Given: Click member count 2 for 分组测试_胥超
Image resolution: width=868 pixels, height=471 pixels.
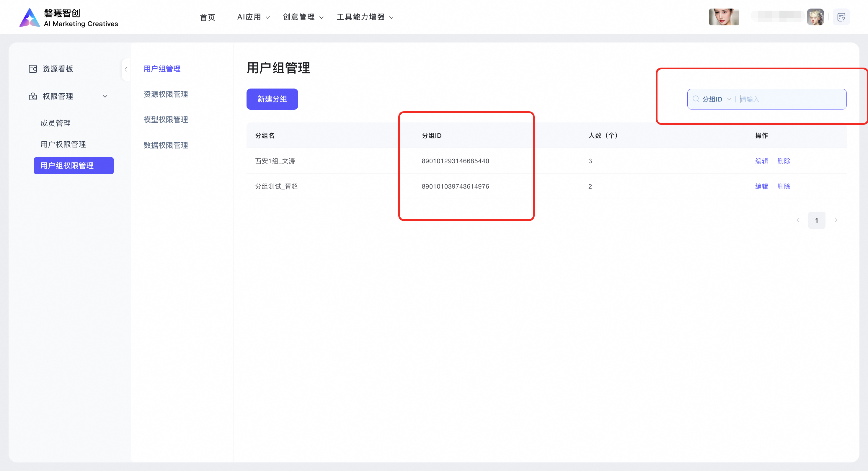Looking at the screenshot, I should tap(590, 186).
